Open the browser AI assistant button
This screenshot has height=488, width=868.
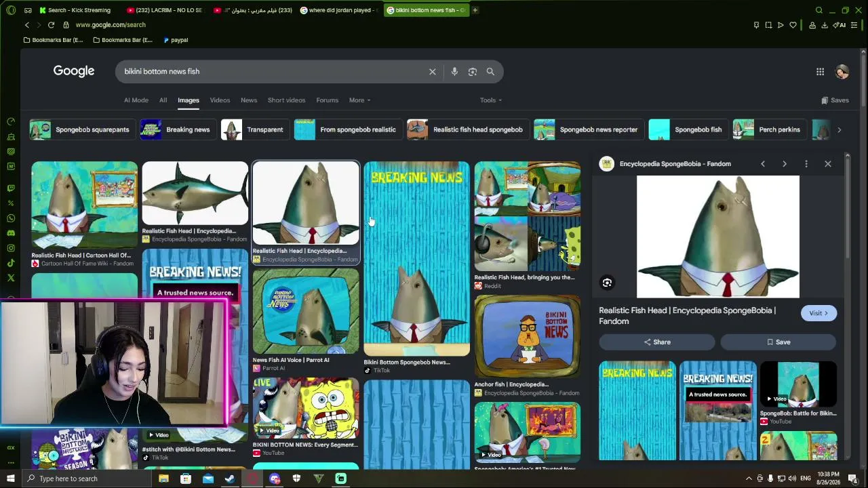(840, 25)
